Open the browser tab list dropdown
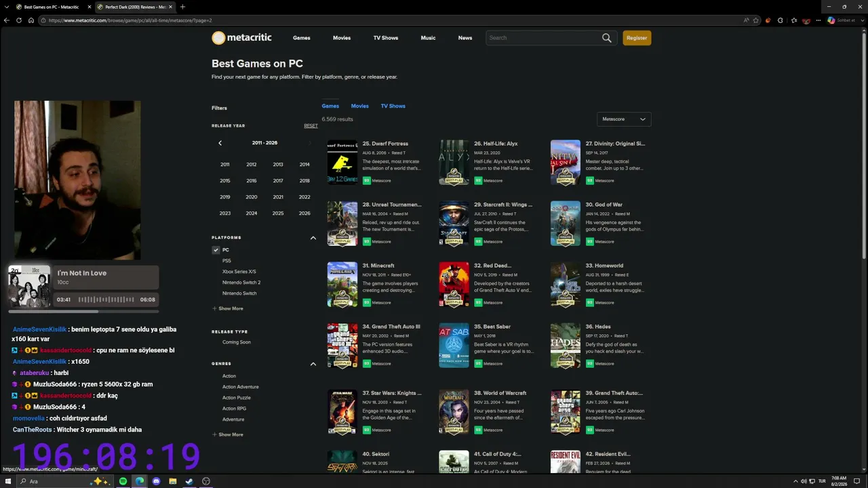Image resolution: width=868 pixels, height=488 pixels. [6, 7]
